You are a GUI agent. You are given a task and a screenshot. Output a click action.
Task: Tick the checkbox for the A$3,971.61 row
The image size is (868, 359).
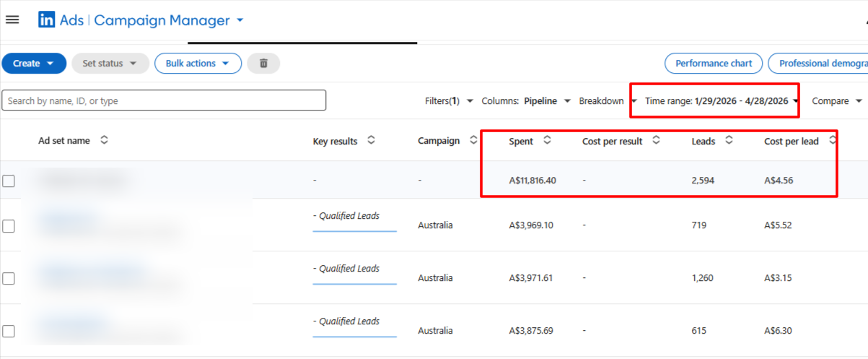[9, 278]
